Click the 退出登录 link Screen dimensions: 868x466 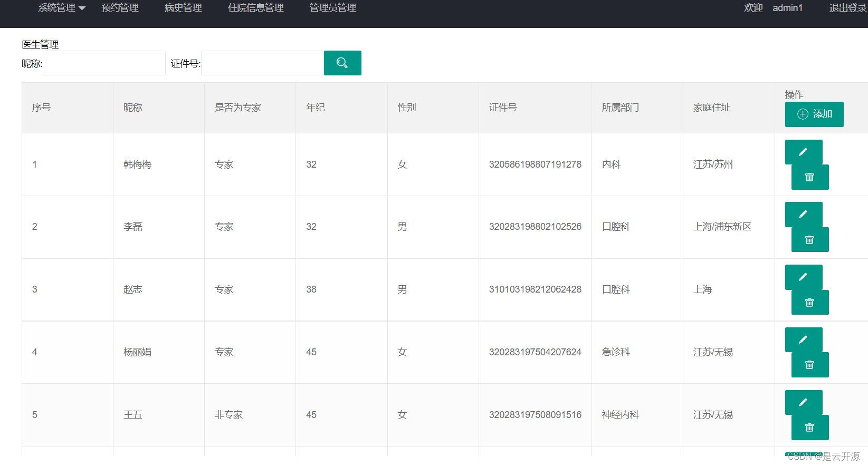(x=847, y=8)
